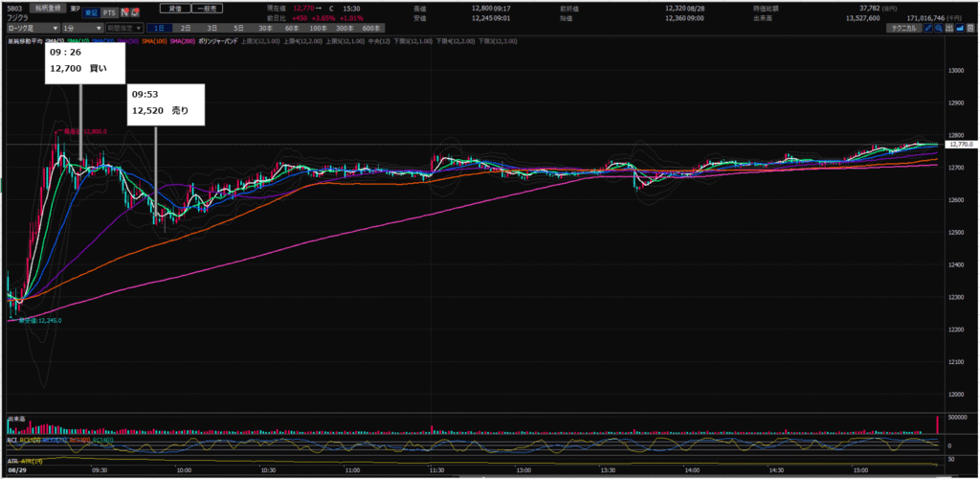Screen dimensions: 980x479
Task: Click the green SMA(10) legend label
Action: click(x=78, y=40)
